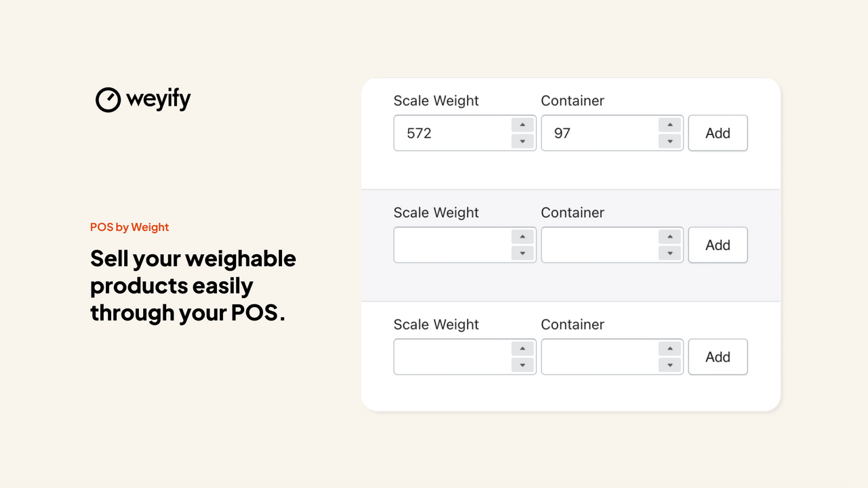Click the down arrow on Scale Weight 572
868x488 pixels.
521,142
